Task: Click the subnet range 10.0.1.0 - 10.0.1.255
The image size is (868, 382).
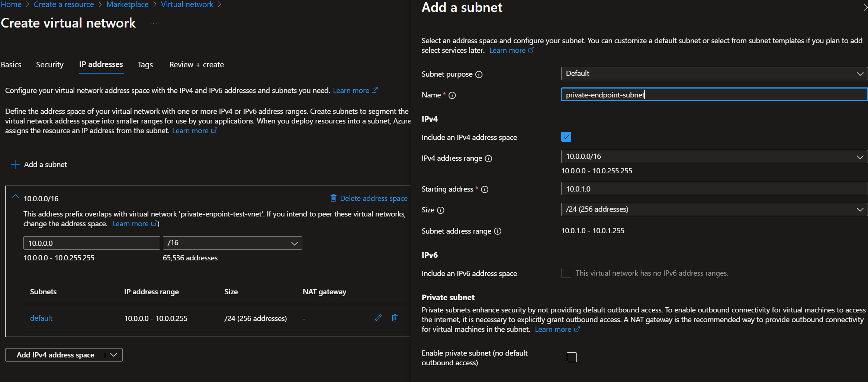Action: click(593, 231)
